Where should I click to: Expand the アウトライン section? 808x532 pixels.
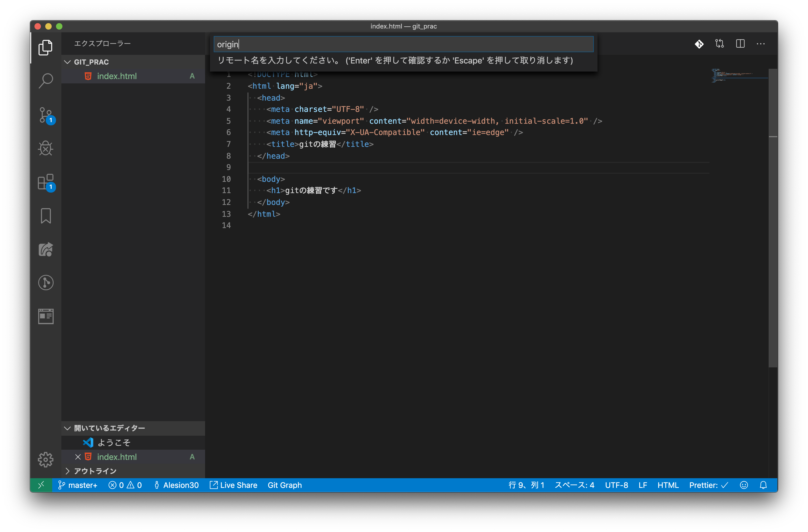point(133,471)
